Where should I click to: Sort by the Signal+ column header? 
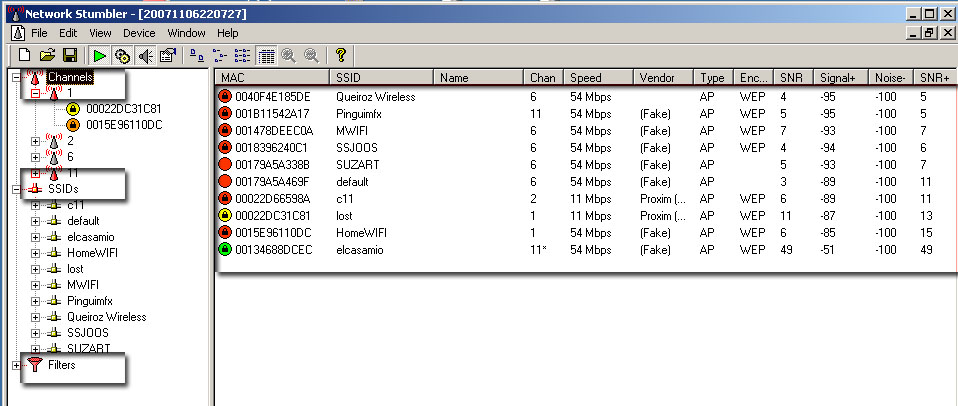(841, 78)
